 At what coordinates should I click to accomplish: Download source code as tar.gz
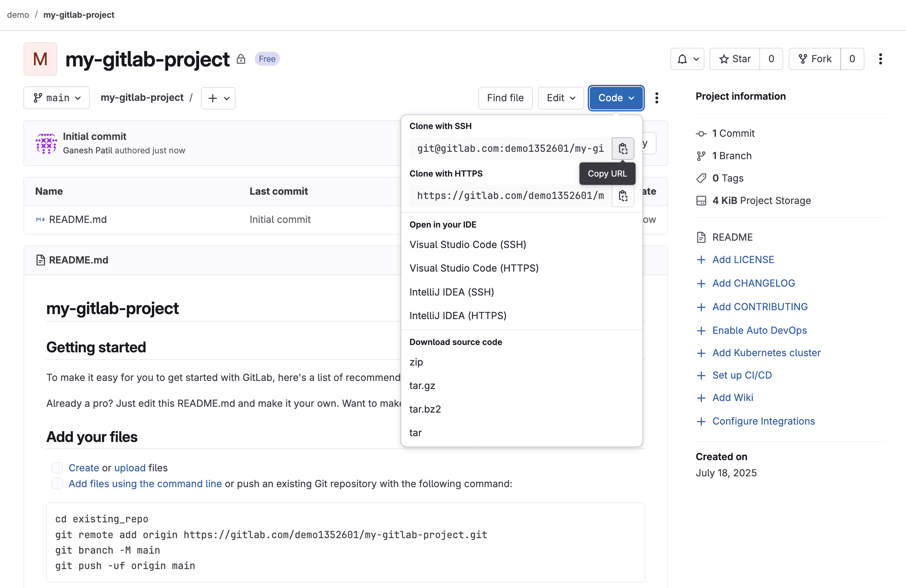click(x=422, y=385)
